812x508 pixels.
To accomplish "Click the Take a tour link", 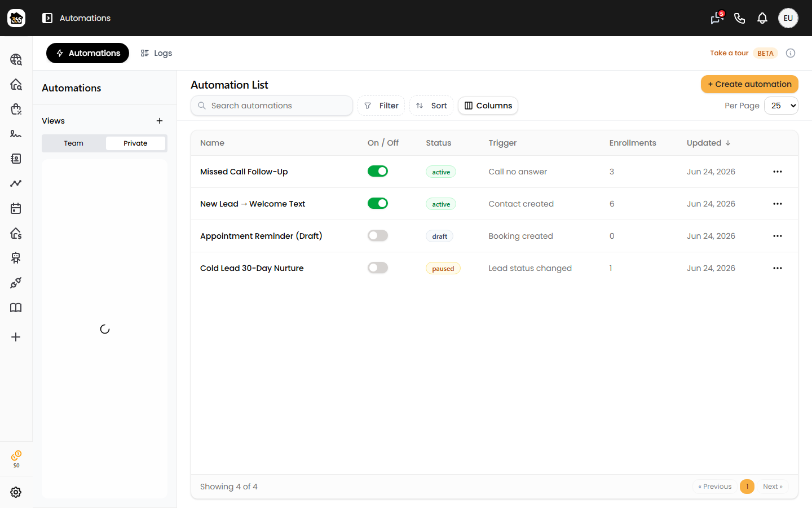I will 729,53.
